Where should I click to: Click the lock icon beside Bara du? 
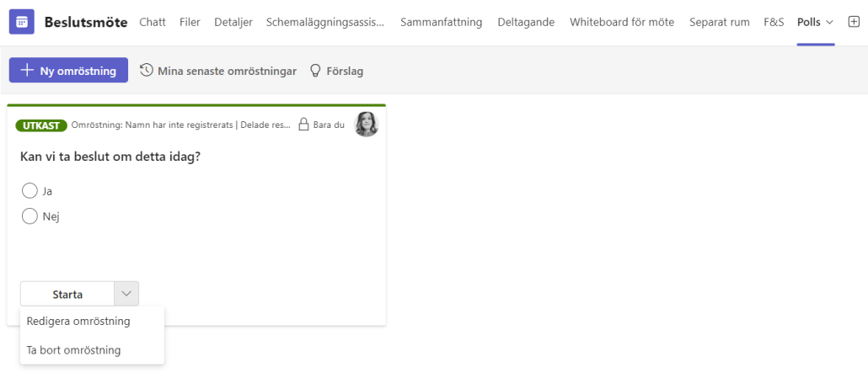pyautogui.click(x=303, y=125)
